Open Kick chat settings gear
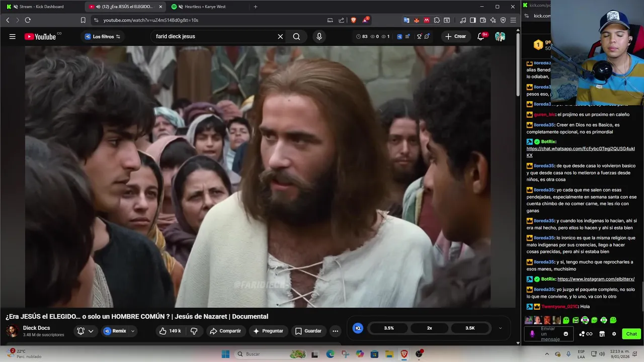Screen dimensions: 644x362 pyautogui.click(x=614, y=334)
